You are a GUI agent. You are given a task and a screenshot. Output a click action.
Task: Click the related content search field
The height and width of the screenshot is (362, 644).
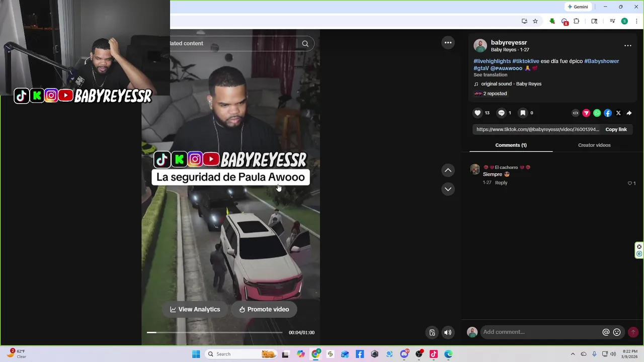tap(233, 44)
